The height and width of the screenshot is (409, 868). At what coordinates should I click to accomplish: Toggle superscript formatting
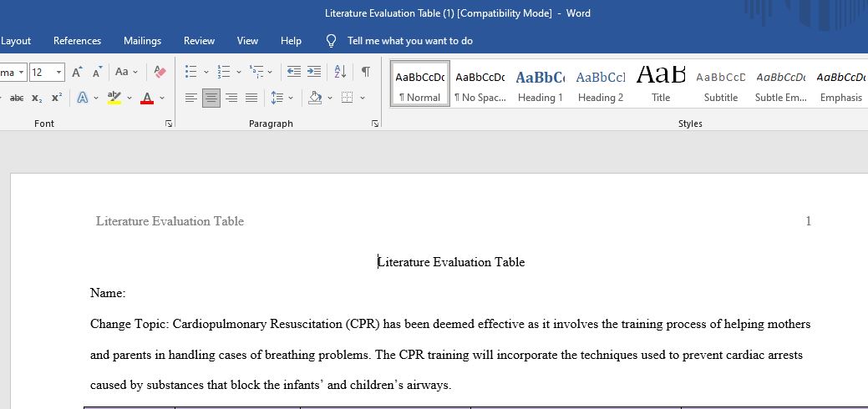coord(57,98)
